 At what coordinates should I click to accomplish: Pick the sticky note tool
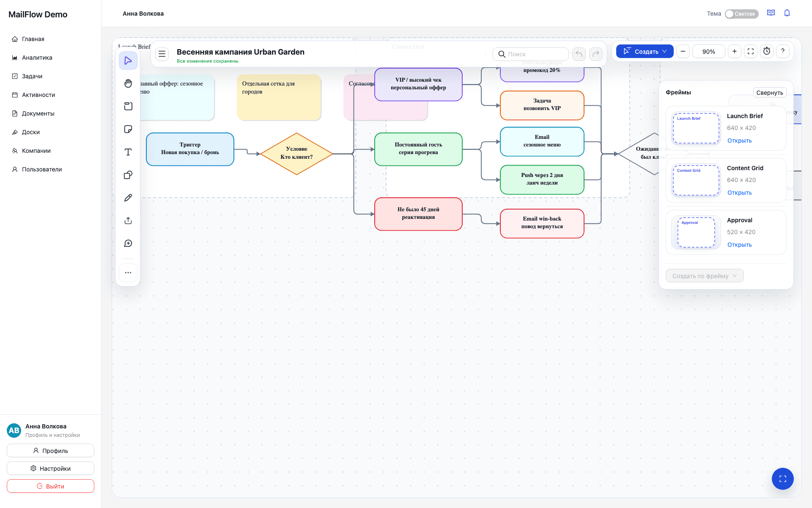coord(128,129)
